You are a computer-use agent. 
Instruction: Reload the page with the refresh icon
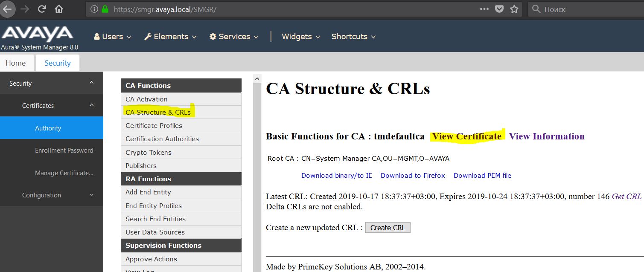click(42, 9)
